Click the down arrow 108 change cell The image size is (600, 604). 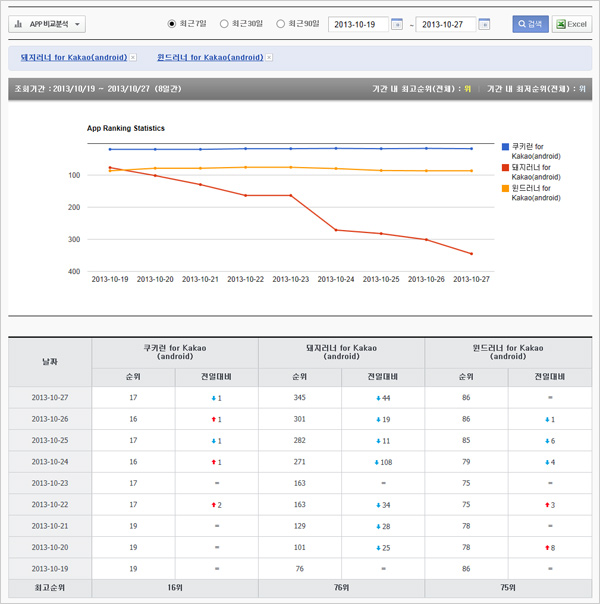coord(383,462)
